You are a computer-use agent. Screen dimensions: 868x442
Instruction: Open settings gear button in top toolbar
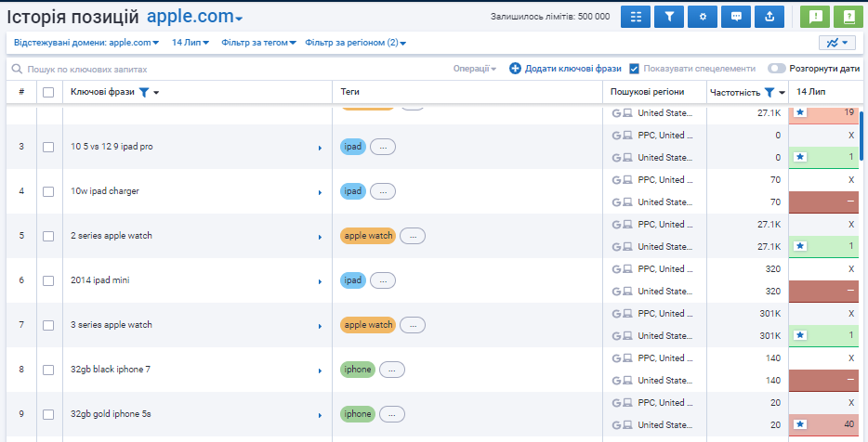pos(703,17)
